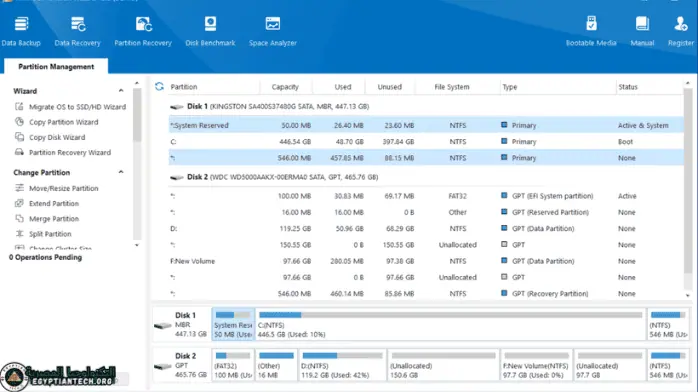Click the Merge Partition icon
The image size is (698, 392).
(x=19, y=218)
